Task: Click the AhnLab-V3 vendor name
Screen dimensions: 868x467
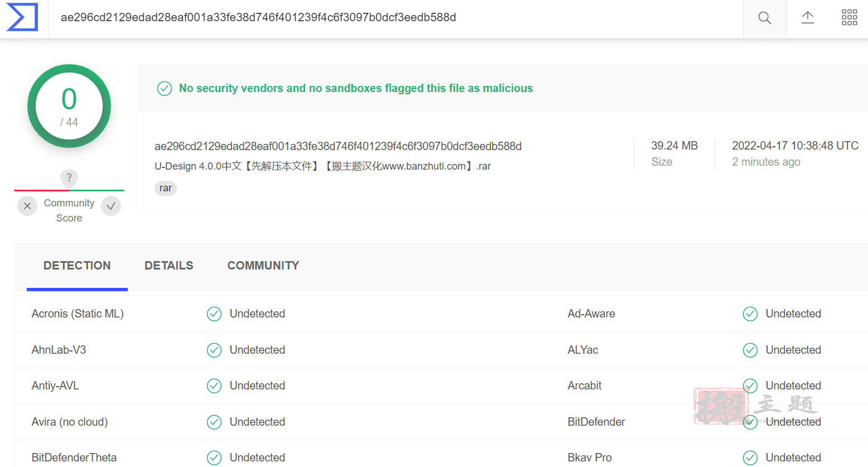Action: [x=59, y=350]
